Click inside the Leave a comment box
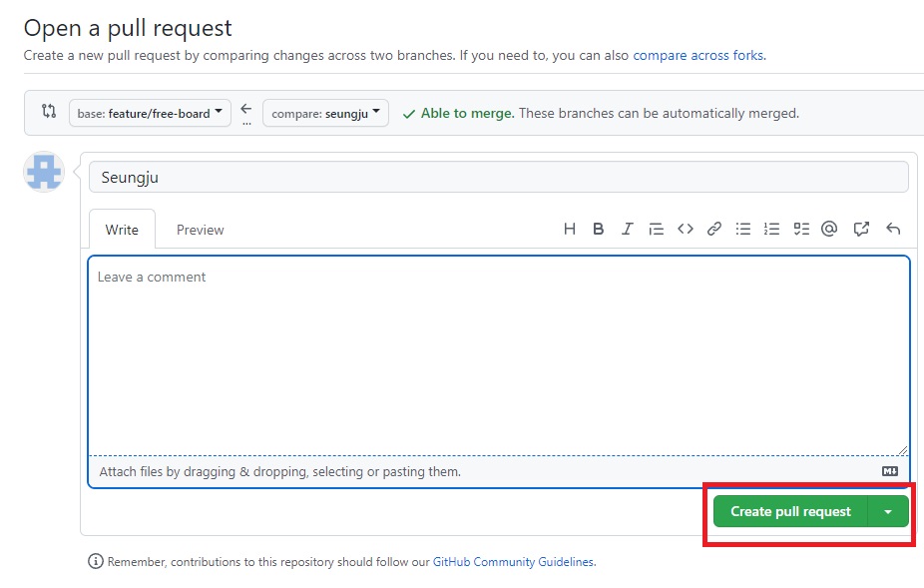 coord(499,355)
